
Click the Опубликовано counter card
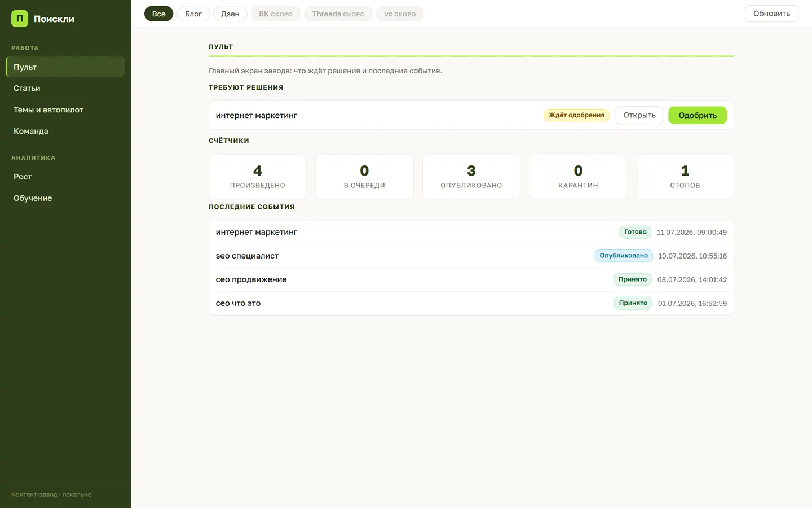[471, 177]
